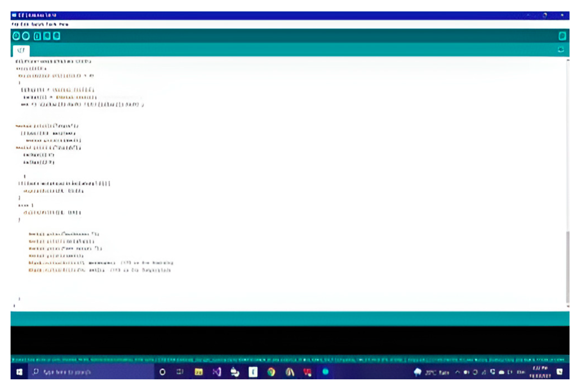
Task: Open the Serial Monitor
Action: [562, 36]
